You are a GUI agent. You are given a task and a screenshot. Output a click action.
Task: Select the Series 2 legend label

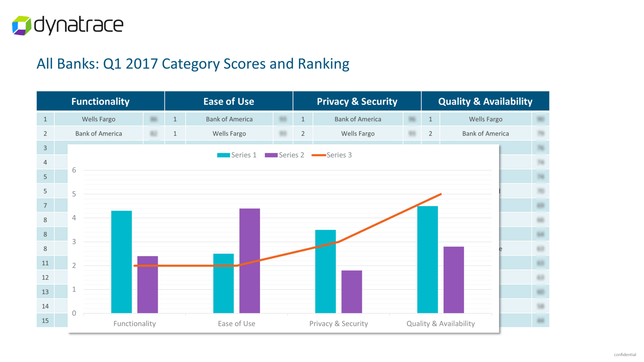[291, 155]
